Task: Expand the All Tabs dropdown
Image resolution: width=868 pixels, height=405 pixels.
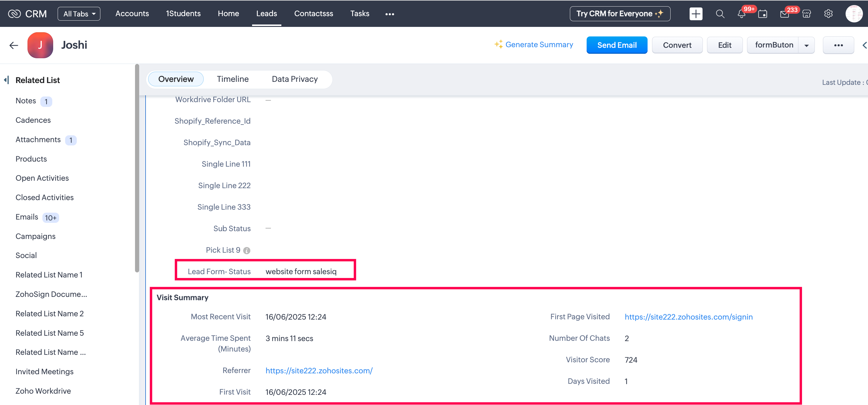Action: [x=79, y=14]
